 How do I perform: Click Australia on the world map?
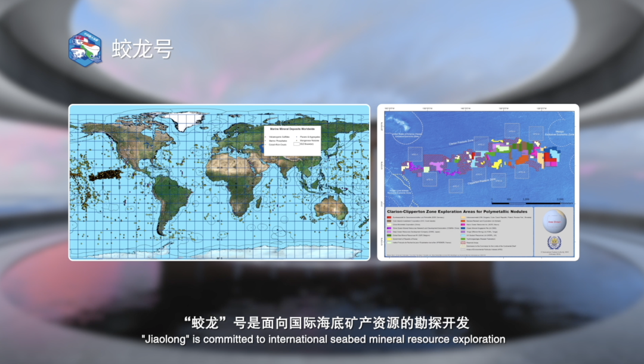(x=331, y=208)
